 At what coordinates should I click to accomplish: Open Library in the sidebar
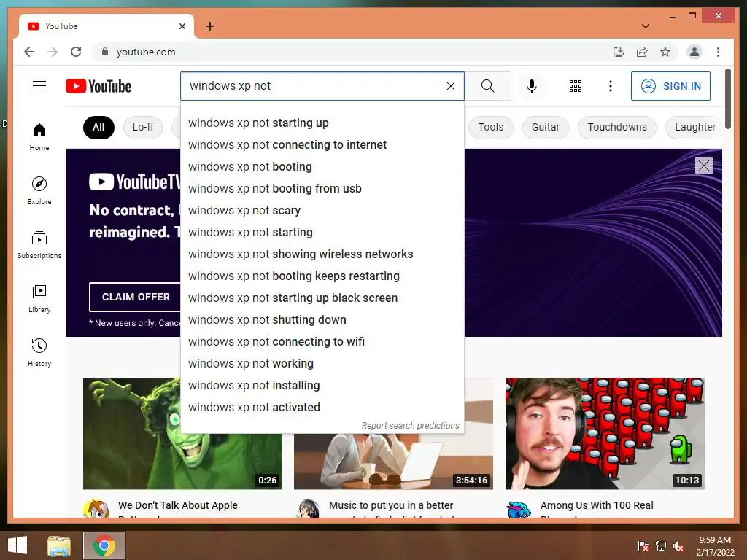[39, 298]
